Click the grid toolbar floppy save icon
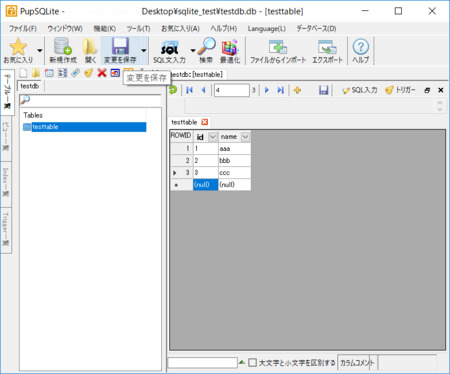The image size is (450, 374). [323, 90]
